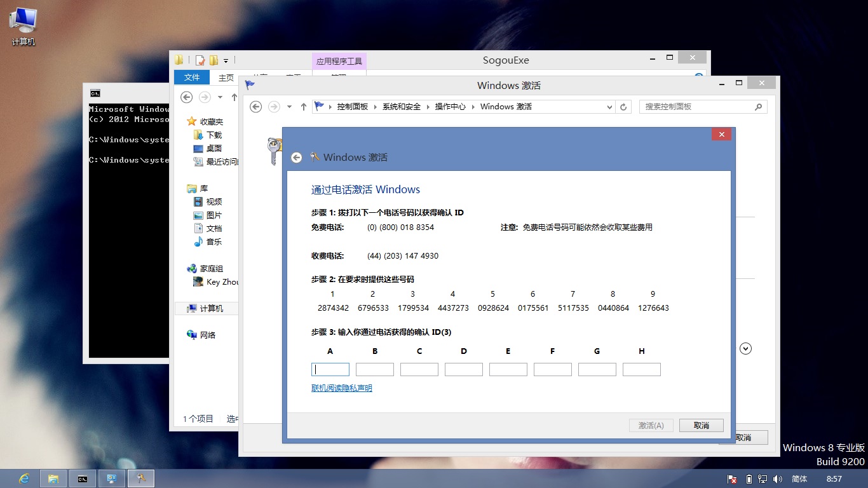The image size is (868, 488).
Task: Select 收藏夹 in the Explorer navigation pane
Action: pos(205,122)
